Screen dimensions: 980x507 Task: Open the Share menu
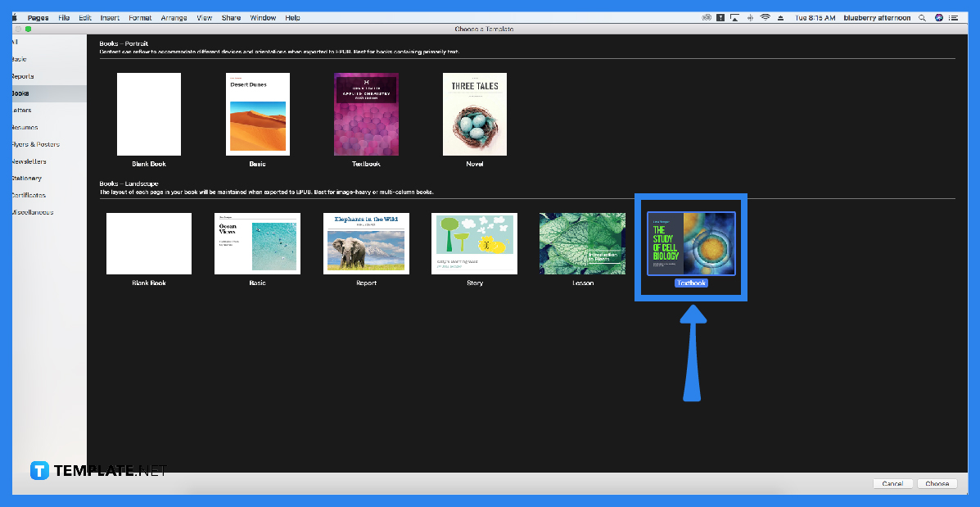coord(230,16)
